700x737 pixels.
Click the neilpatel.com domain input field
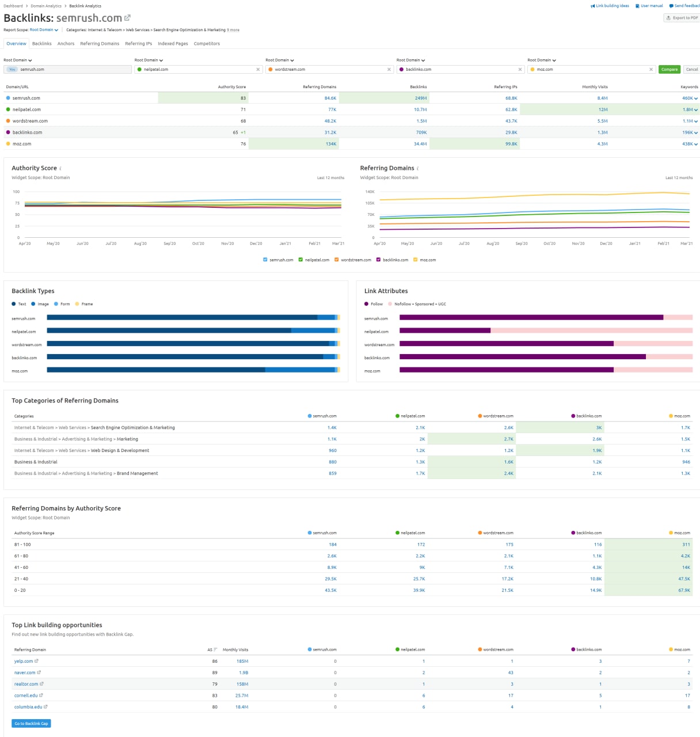pyautogui.click(x=198, y=69)
